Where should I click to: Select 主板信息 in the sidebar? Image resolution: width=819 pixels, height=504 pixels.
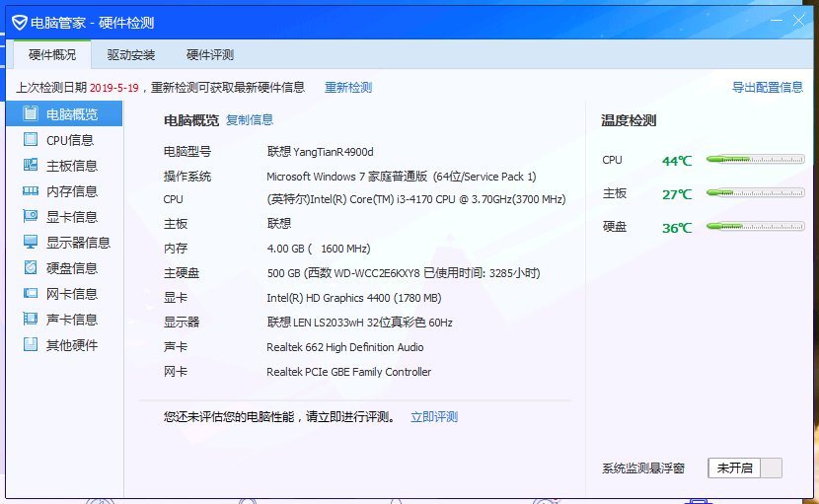click(64, 165)
